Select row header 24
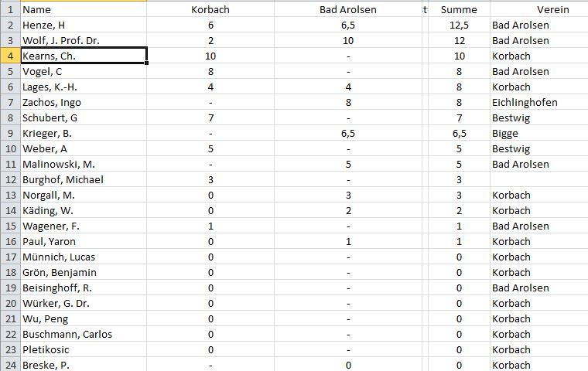The width and height of the screenshot is (588, 371). [x=10, y=365]
